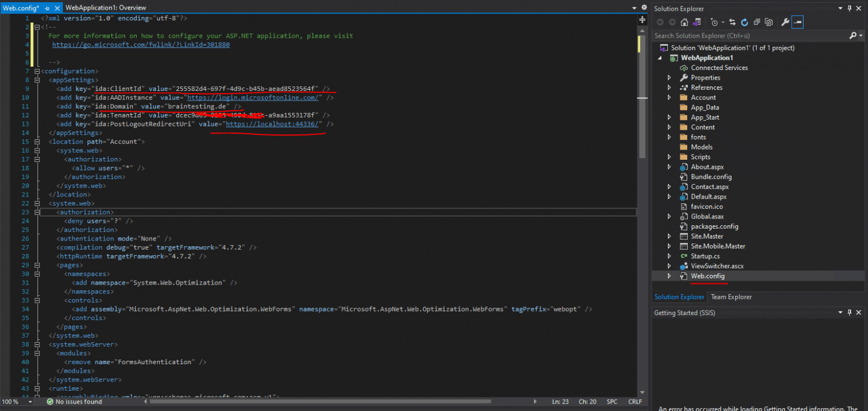Click Sync with Active Document arrows icon
This screenshot has height=411, width=868.
732,23
